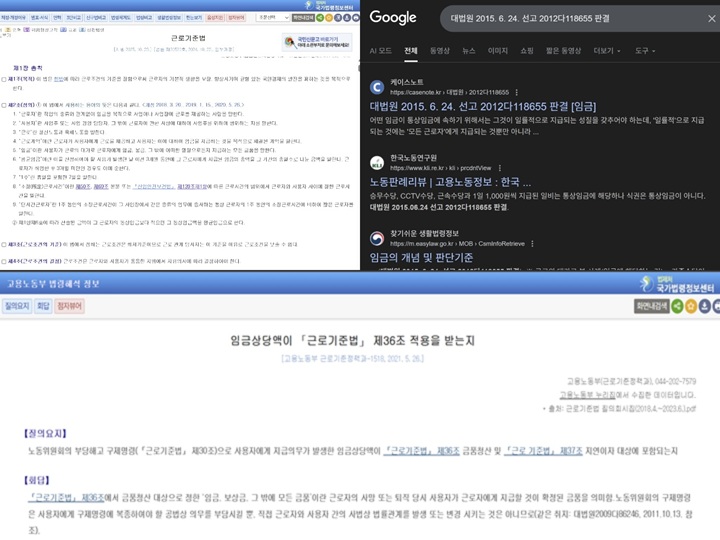Switch to Google 동영상 tab
The height and width of the screenshot is (540, 720).
[439, 51]
